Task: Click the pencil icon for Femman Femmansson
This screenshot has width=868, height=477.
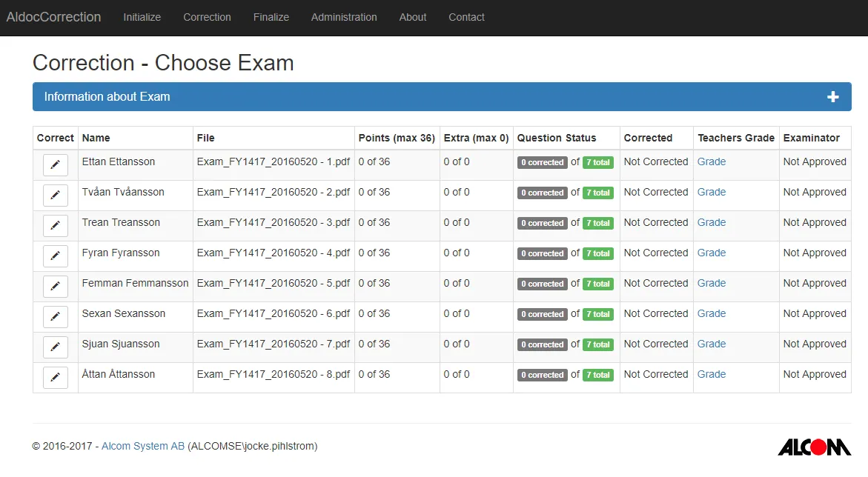Action: coord(56,287)
